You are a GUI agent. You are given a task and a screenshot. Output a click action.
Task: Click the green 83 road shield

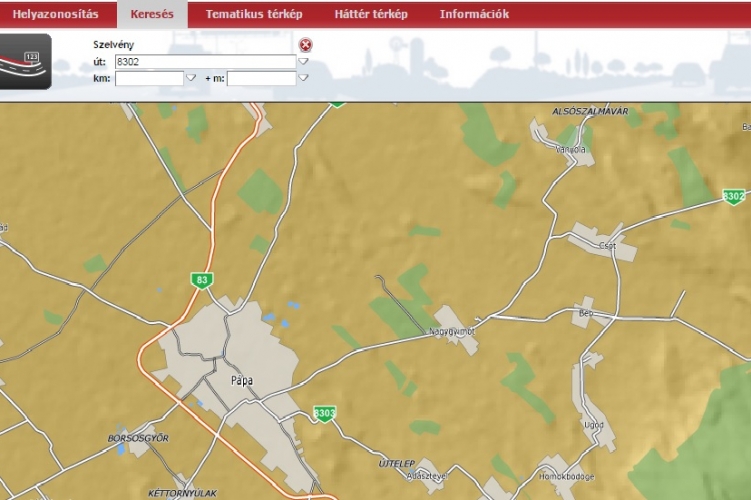pyautogui.click(x=202, y=281)
